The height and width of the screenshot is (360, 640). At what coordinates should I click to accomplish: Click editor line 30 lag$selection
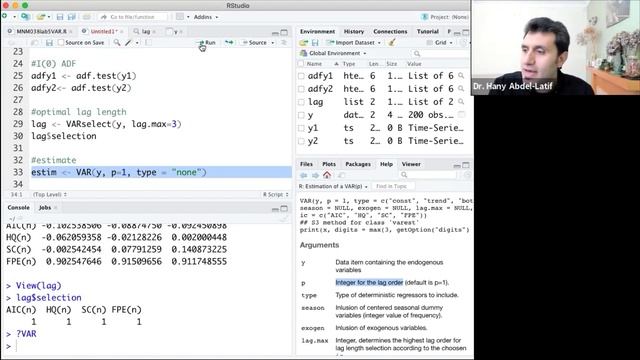(64, 136)
